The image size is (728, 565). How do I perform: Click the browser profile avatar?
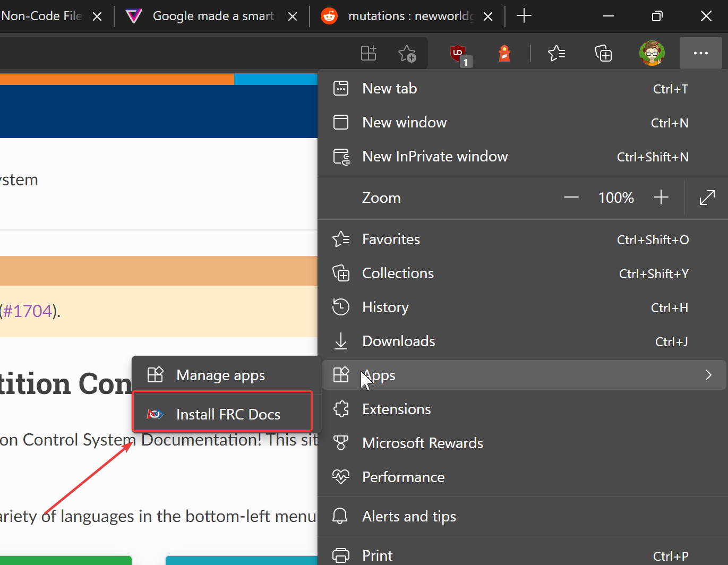pos(652,53)
